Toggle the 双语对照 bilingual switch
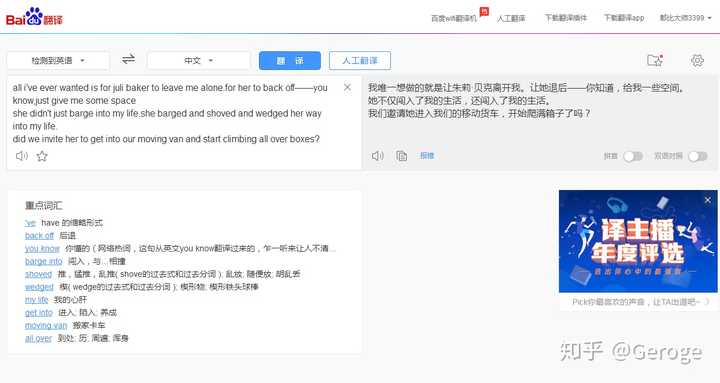Image resolution: width=720 pixels, height=383 pixels. (x=698, y=156)
